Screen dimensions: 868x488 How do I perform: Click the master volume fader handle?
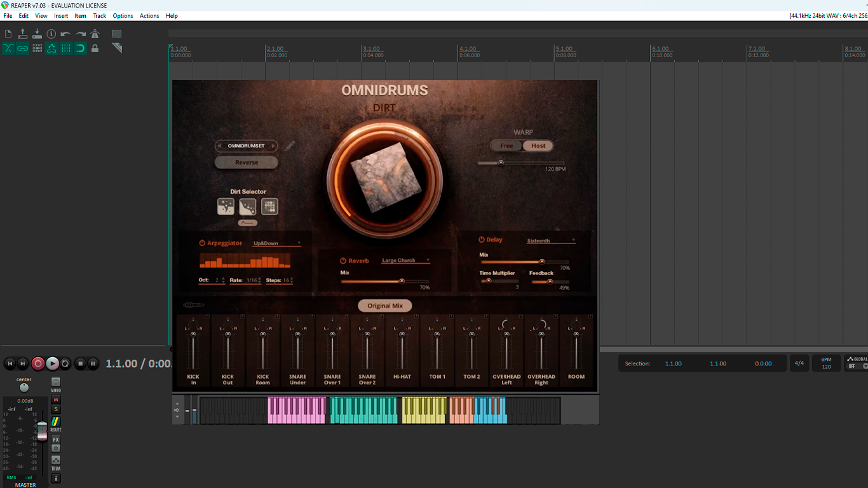[42, 431]
